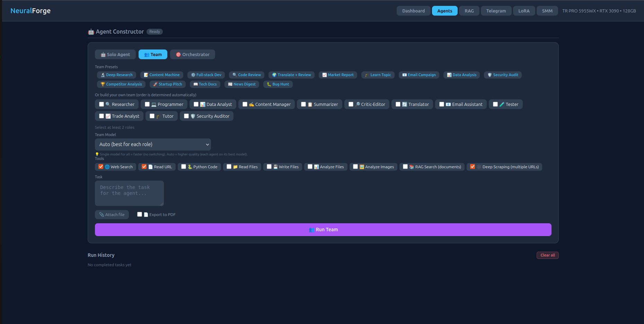Check the Critic-Editor role

351,104
